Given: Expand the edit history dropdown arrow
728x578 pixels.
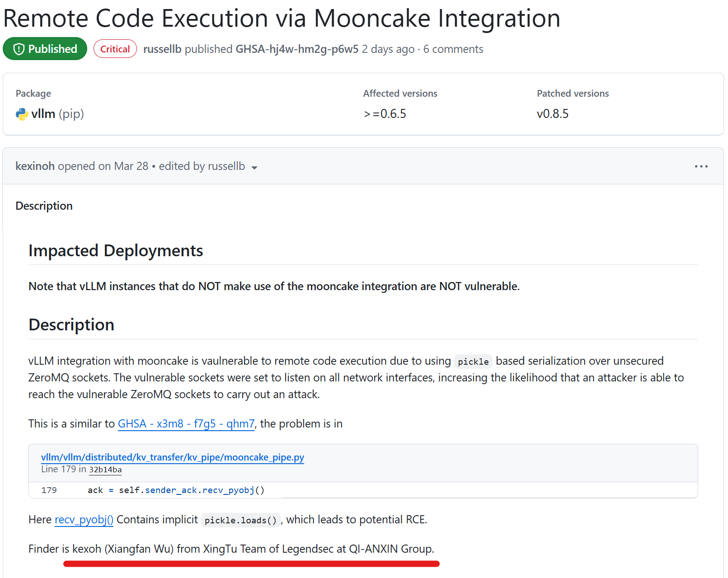Looking at the screenshot, I should click(254, 168).
